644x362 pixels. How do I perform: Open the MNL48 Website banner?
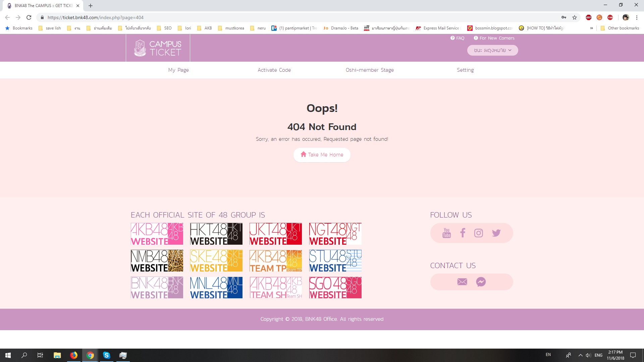[x=216, y=288]
